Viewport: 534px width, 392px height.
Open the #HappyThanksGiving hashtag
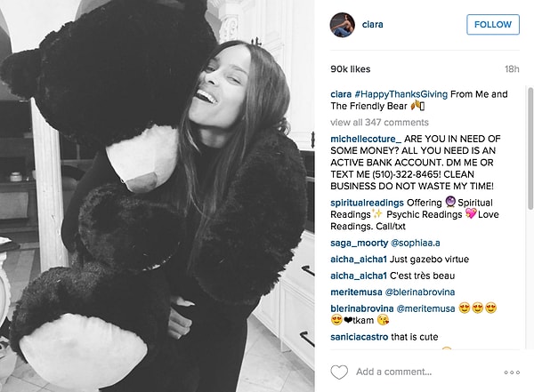[x=400, y=94]
